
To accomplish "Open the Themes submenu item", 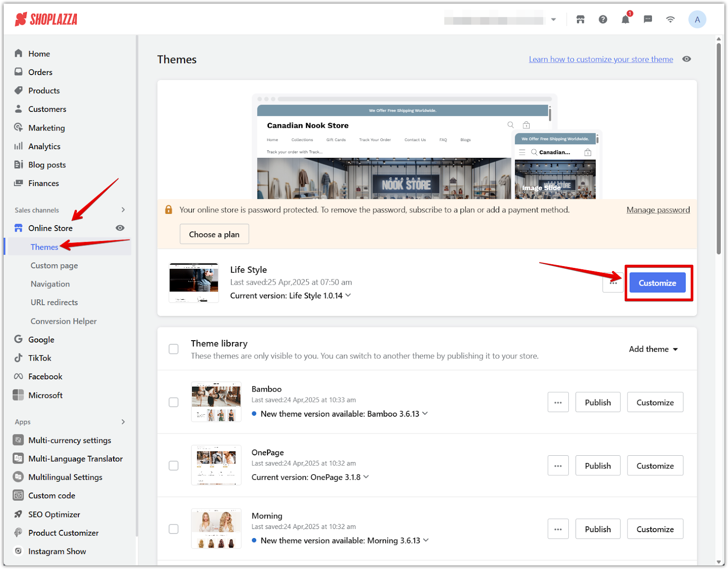I will pos(45,247).
